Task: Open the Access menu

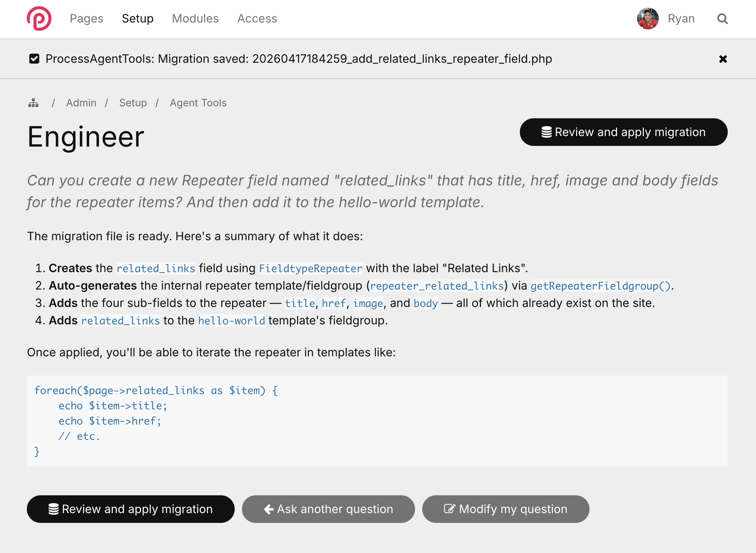Action: [x=257, y=19]
